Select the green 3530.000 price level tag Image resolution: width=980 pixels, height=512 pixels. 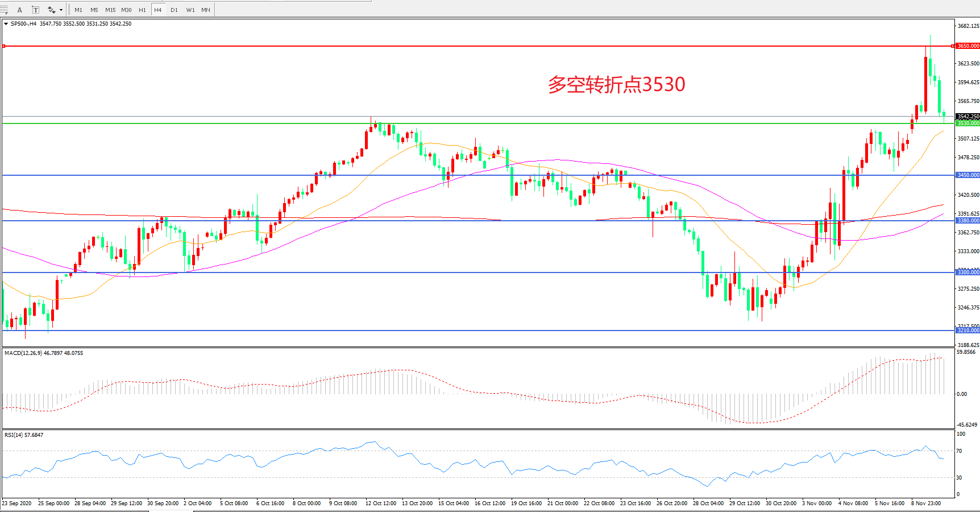point(967,123)
